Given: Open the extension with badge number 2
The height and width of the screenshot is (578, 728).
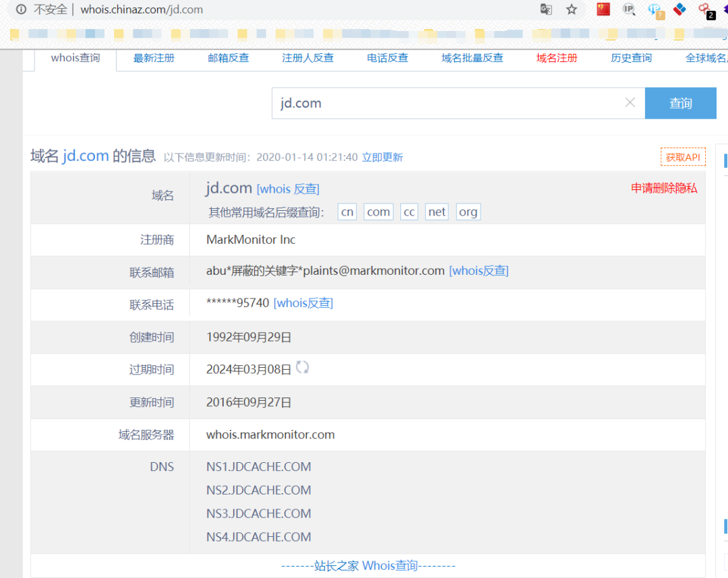Looking at the screenshot, I should pyautogui.click(x=706, y=11).
